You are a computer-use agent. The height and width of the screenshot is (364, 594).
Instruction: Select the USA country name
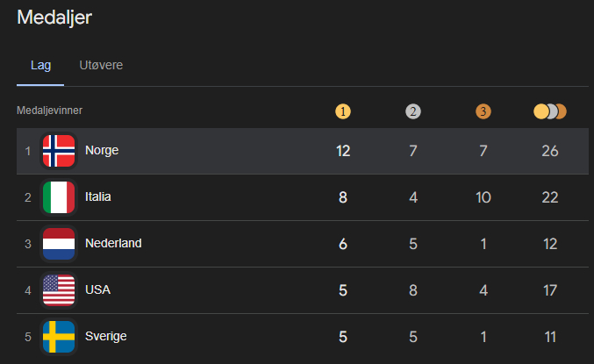coord(97,290)
